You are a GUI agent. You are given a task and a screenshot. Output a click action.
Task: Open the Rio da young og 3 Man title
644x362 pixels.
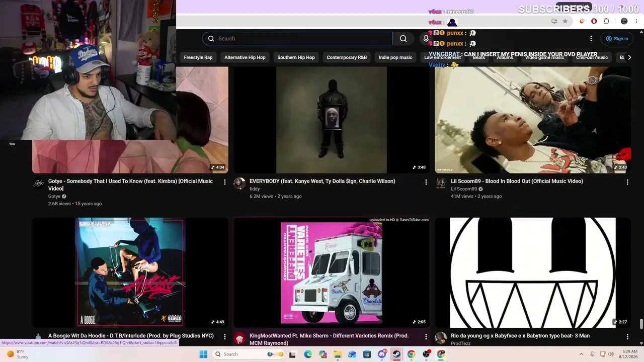(520, 336)
